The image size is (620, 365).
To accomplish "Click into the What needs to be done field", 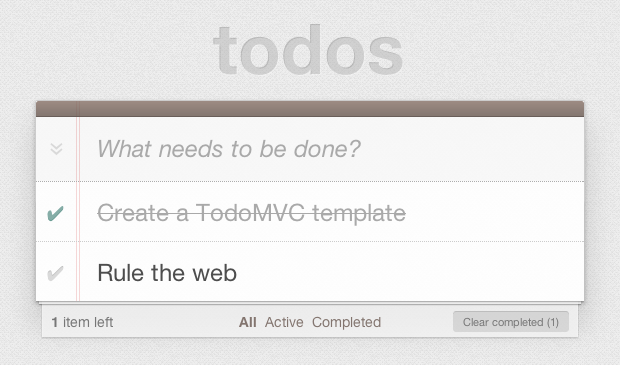I will 331,149.
